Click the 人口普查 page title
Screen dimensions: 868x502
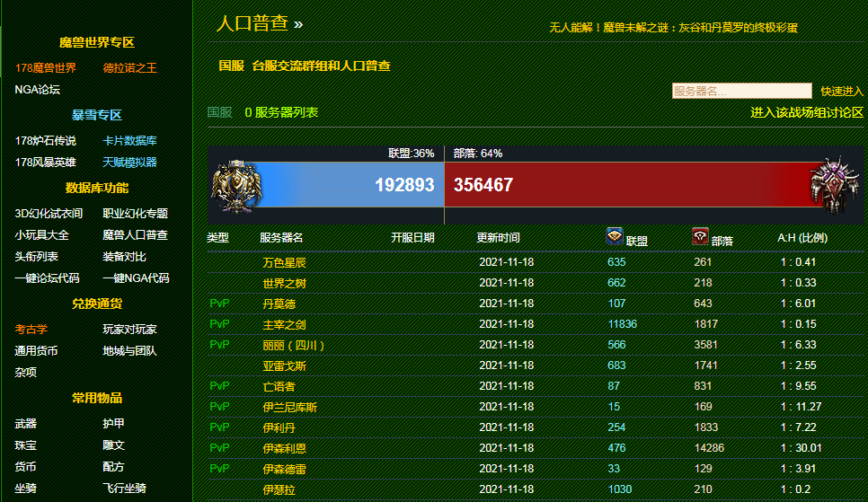click(x=252, y=23)
